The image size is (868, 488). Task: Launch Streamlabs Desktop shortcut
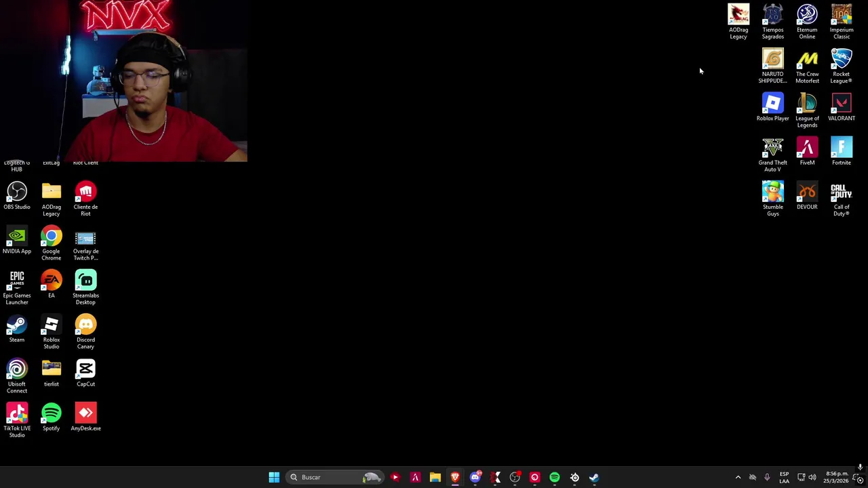(x=85, y=287)
